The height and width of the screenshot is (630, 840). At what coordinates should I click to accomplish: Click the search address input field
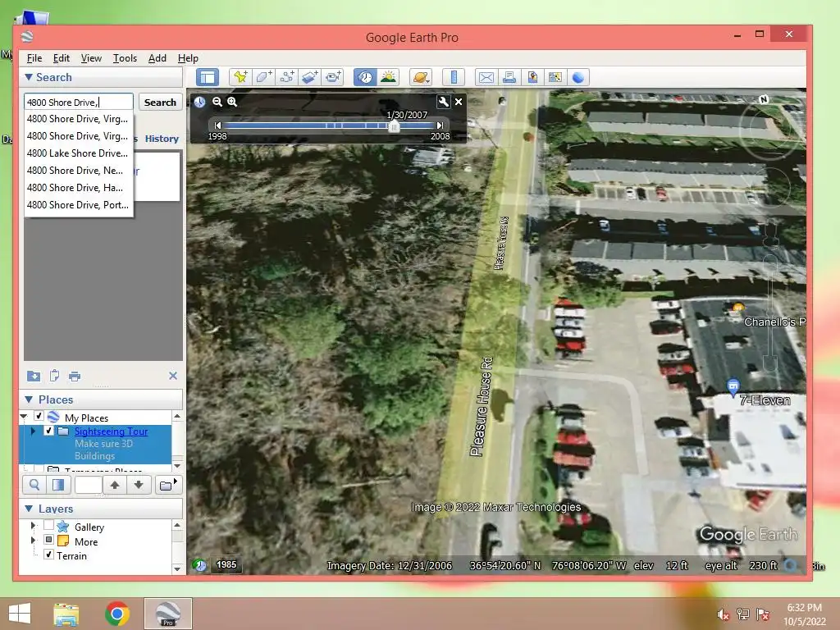coord(79,102)
